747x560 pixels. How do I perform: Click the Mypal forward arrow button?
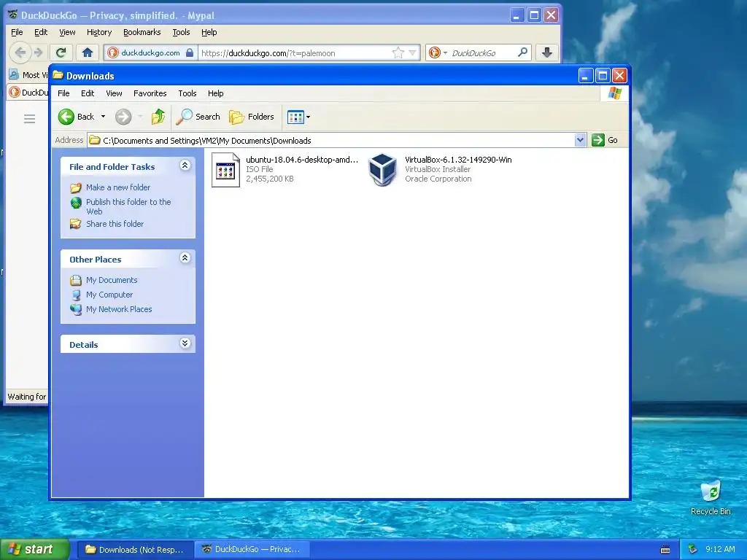tap(39, 52)
